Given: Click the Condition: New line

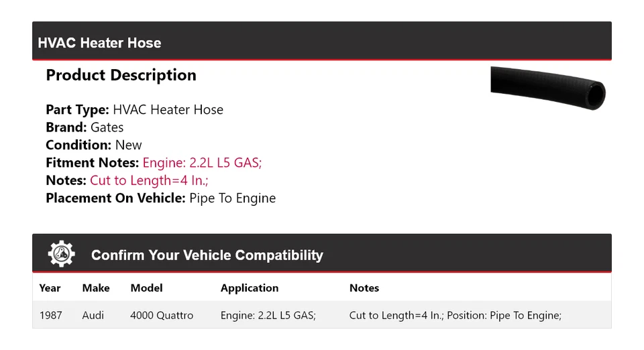Looking at the screenshot, I should pos(94,145).
